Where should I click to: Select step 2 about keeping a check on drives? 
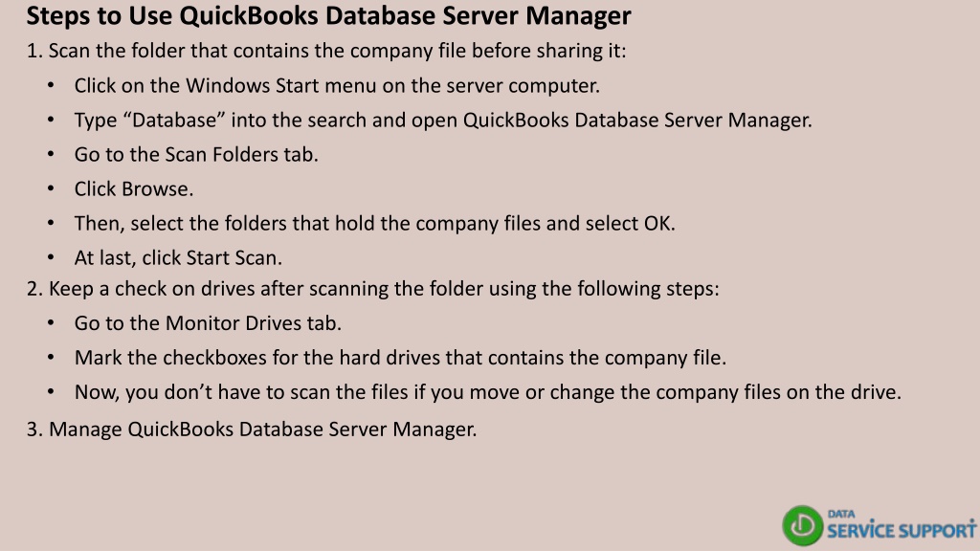373,289
